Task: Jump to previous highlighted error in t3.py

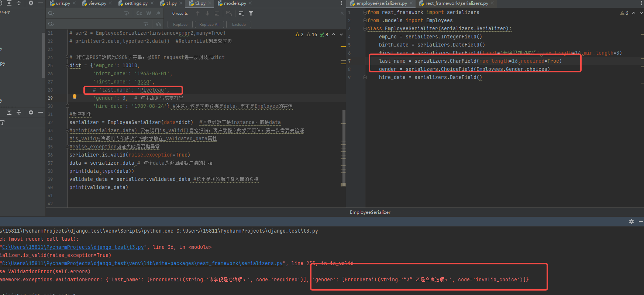Action: point(334,35)
